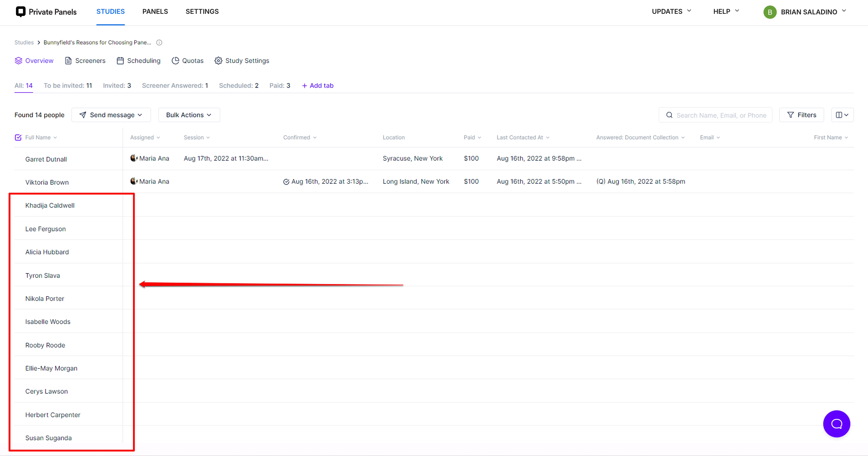
Task: Open the Email column header menu
Action: (710, 138)
